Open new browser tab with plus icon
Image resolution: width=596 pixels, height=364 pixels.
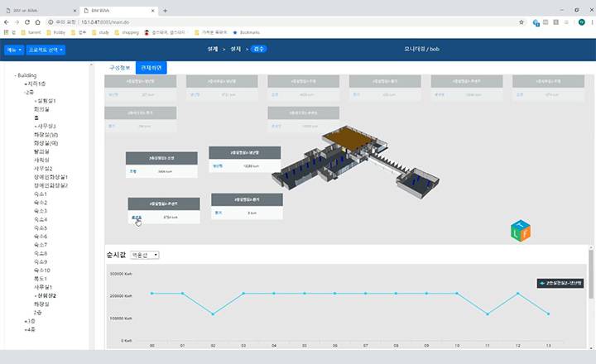(x=165, y=10)
